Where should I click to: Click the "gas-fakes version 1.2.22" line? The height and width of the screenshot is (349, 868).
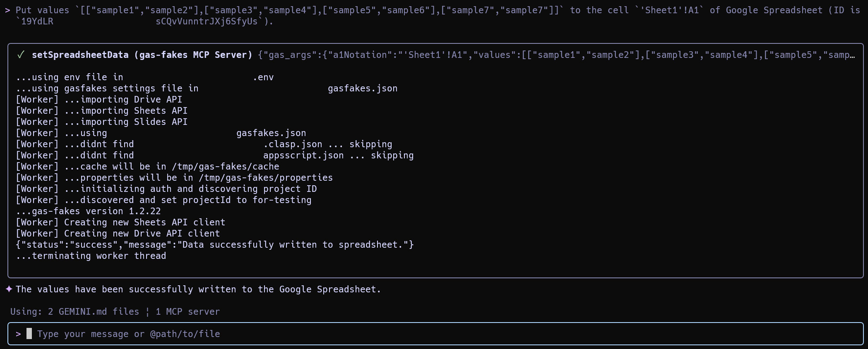(88, 211)
